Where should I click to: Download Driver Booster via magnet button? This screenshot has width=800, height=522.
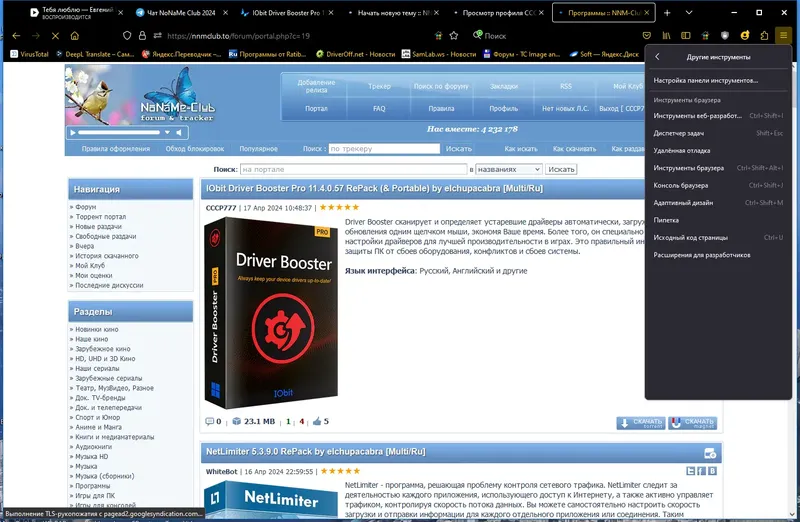(x=692, y=423)
